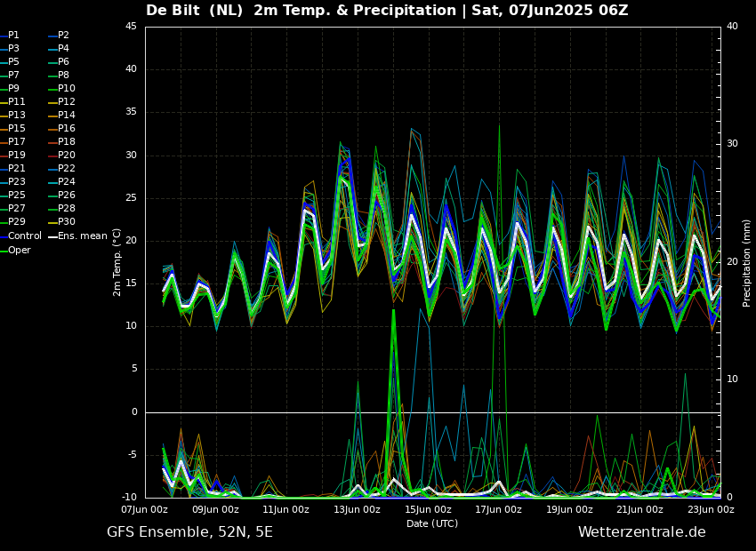The width and height of the screenshot is (756, 551).
Task: Click the 45 temperature axis value
Action: 131,27
